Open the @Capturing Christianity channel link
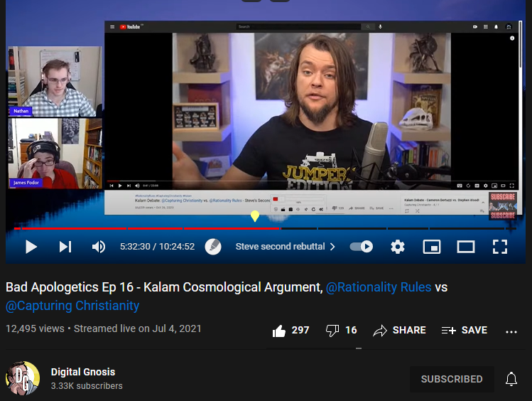This screenshot has height=401, width=532. tap(72, 306)
